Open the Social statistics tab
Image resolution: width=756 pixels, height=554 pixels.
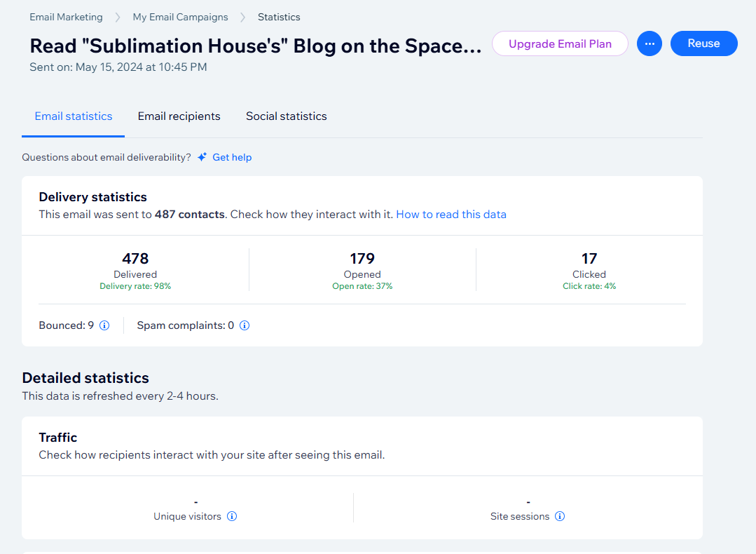[x=286, y=116]
